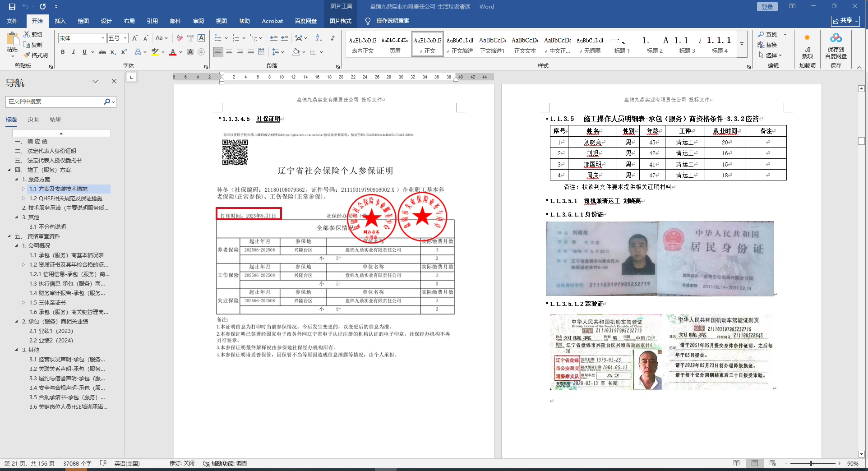Apply the red font color

[172, 52]
